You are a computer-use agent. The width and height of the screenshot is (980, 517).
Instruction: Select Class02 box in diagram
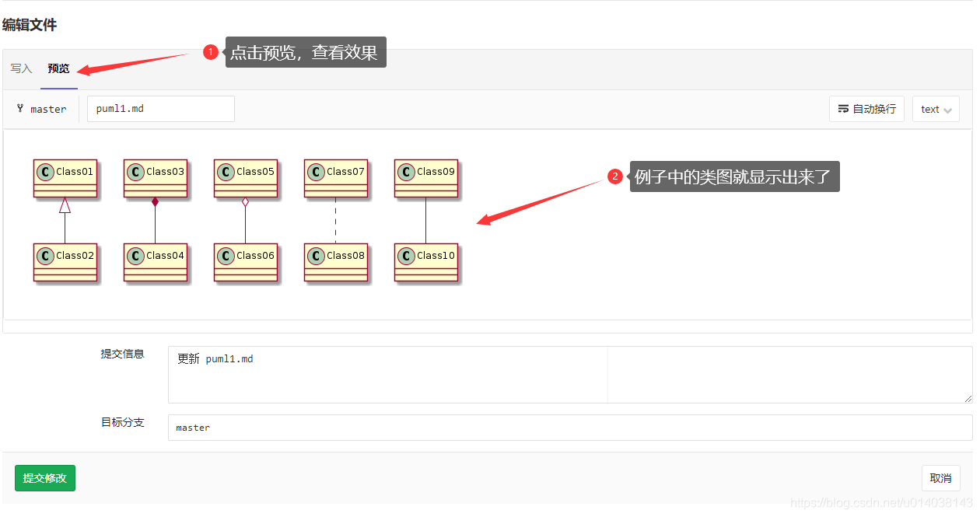click(x=65, y=262)
